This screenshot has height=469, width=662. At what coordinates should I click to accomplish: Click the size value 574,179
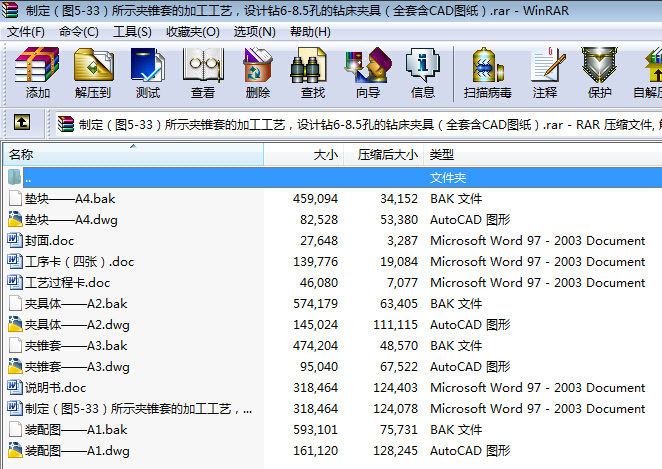point(315,304)
